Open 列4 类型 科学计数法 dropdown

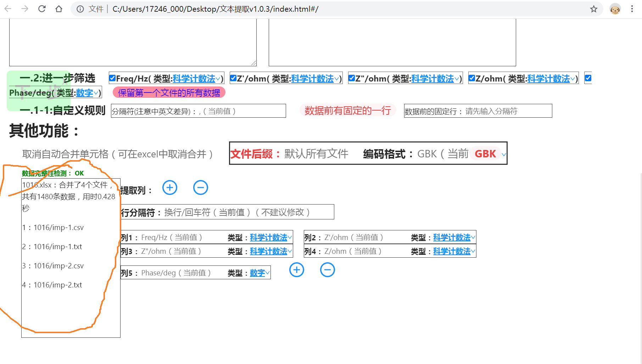coord(454,251)
